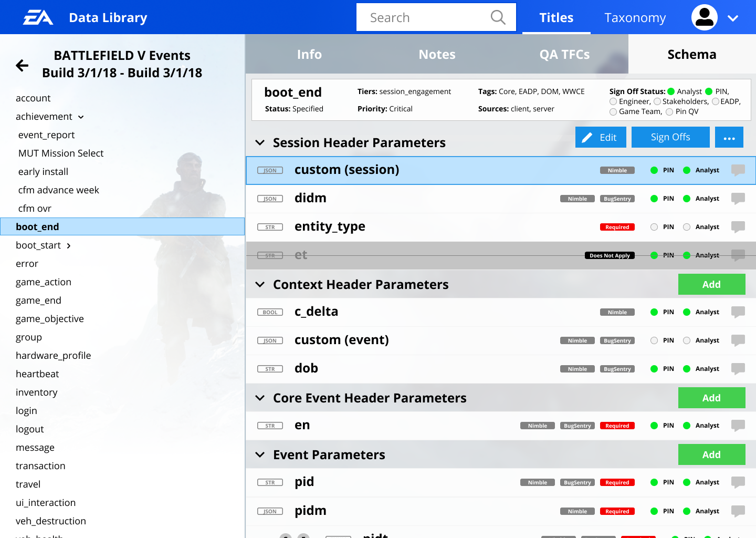
Task: Collapse Session Header Parameters section
Action: tap(260, 142)
